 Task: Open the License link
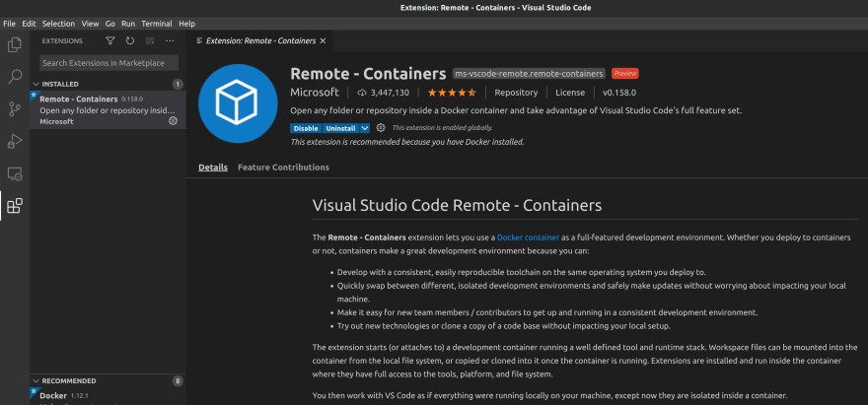tap(570, 93)
